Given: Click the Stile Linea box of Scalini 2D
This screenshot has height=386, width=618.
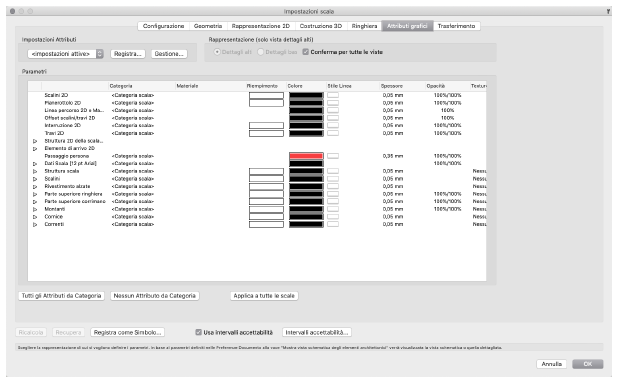Looking at the screenshot, I should [333, 95].
